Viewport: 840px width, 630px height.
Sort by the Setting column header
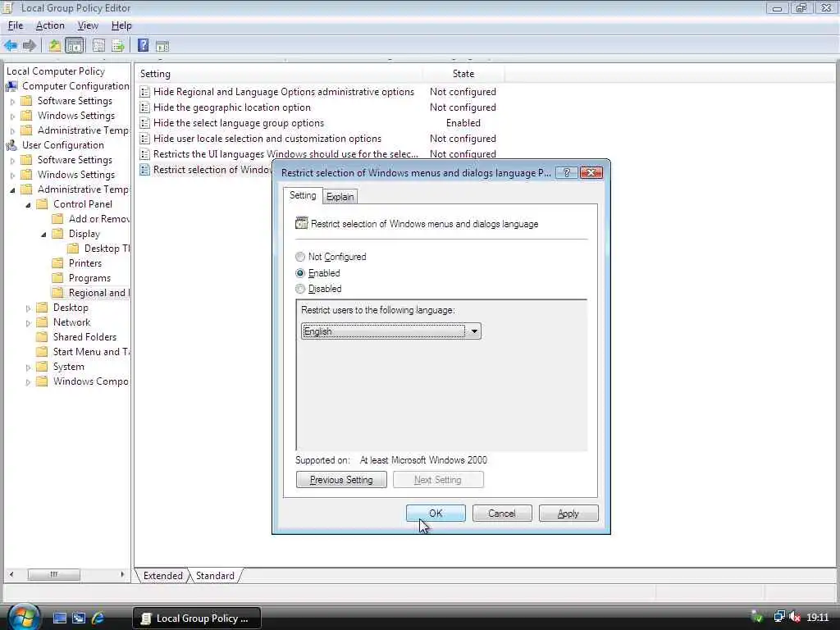(x=279, y=74)
